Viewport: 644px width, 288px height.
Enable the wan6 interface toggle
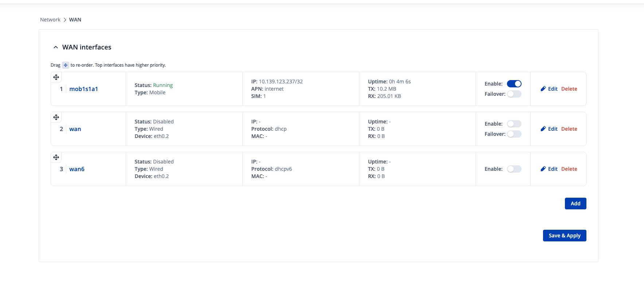[514, 169]
